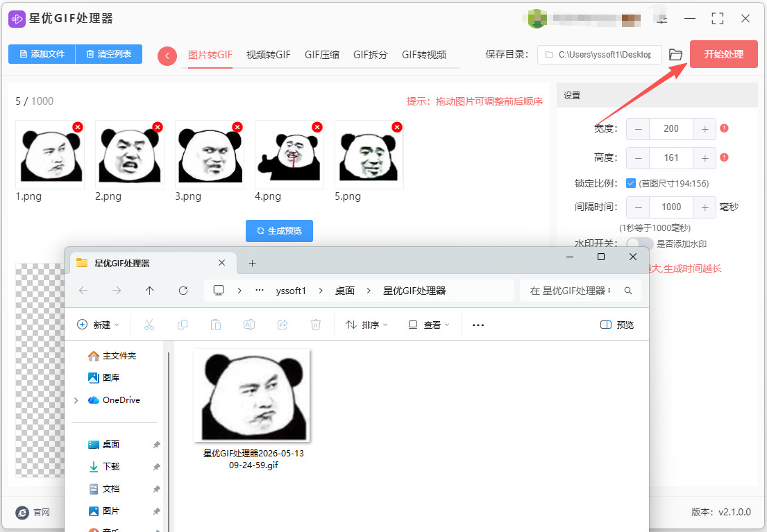Decrease the 宽度 value with minus
This screenshot has width=767, height=532.
pos(638,129)
